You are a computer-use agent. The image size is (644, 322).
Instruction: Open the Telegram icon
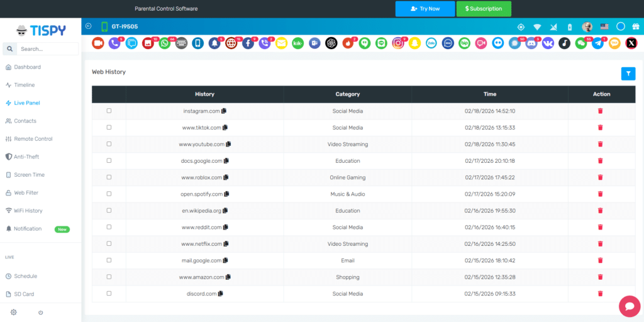598,43
